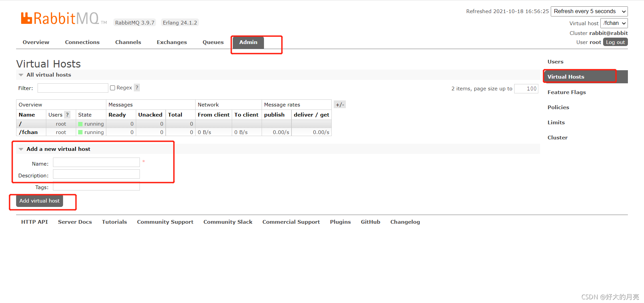Sort by the Ready column header
Image resolution: width=644 pixels, height=303 pixels.
pyautogui.click(x=117, y=115)
